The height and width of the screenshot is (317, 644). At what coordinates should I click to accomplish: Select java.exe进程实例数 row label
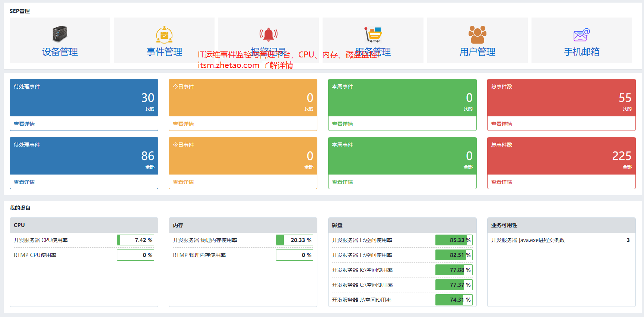tap(528, 240)
